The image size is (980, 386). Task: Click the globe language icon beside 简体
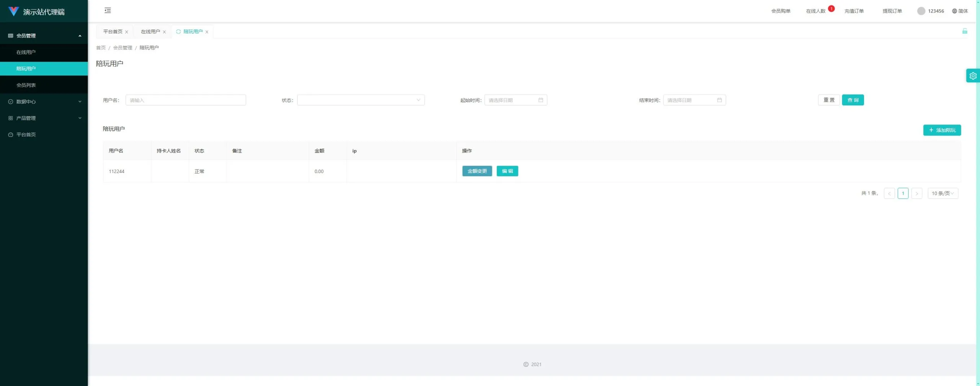tap(954, 11)
